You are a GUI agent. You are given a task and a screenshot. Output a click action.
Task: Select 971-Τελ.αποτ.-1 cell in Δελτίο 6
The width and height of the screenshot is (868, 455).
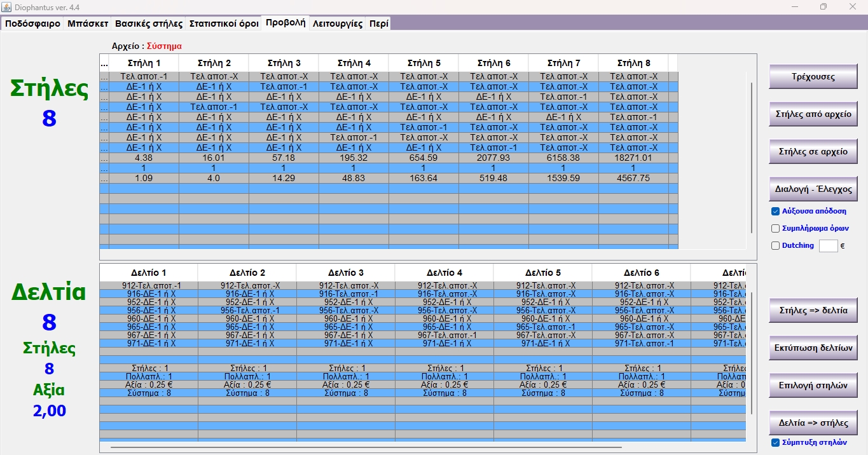[641, 343]
